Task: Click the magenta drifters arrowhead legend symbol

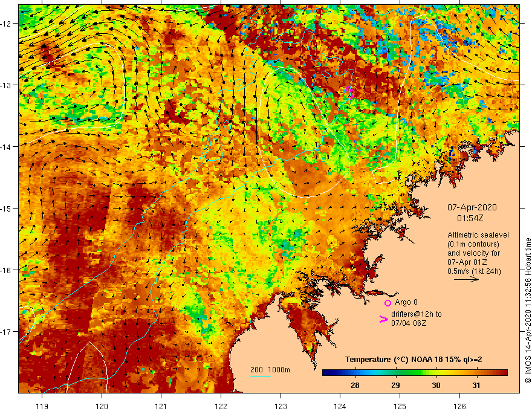Action: (383, 319)
